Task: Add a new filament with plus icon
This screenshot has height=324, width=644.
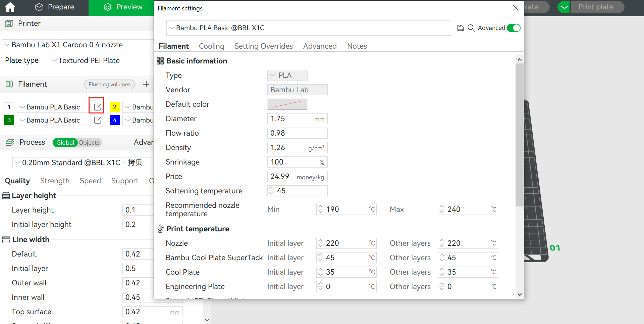Action: click(146, 84)
